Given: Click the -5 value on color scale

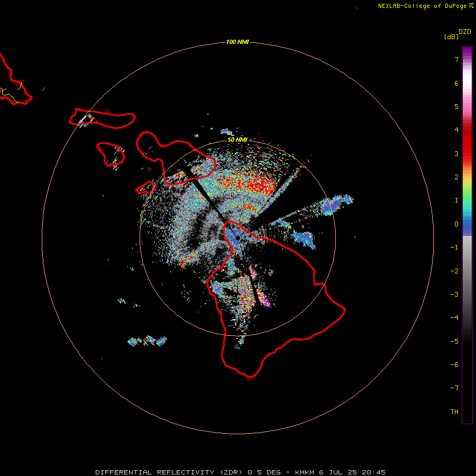Looking at the screenshot, I should pyautogui.click(x=454, y=341).
